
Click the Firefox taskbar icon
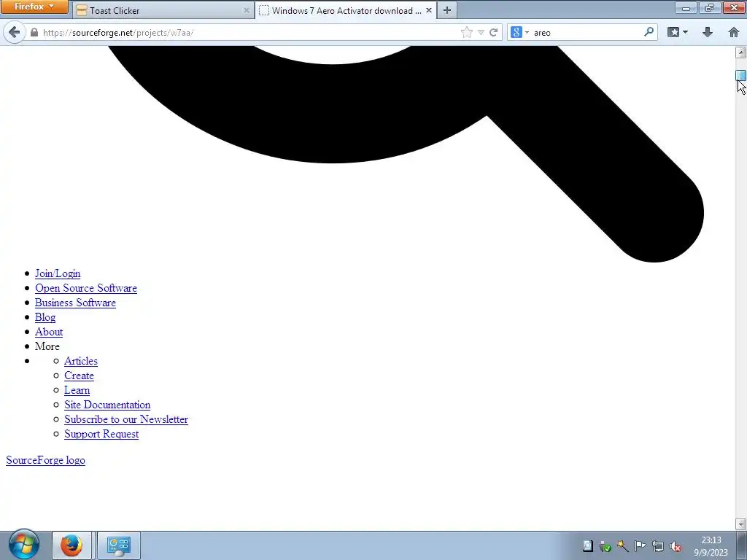click(x=71, y=545)
